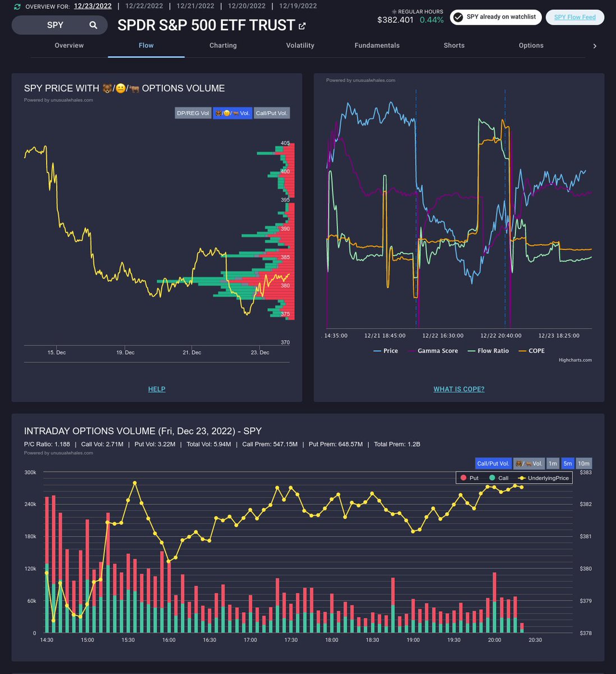
Task: Open Highcharts.com credit link
Action: pyautogui.click(x=575, y=360)
